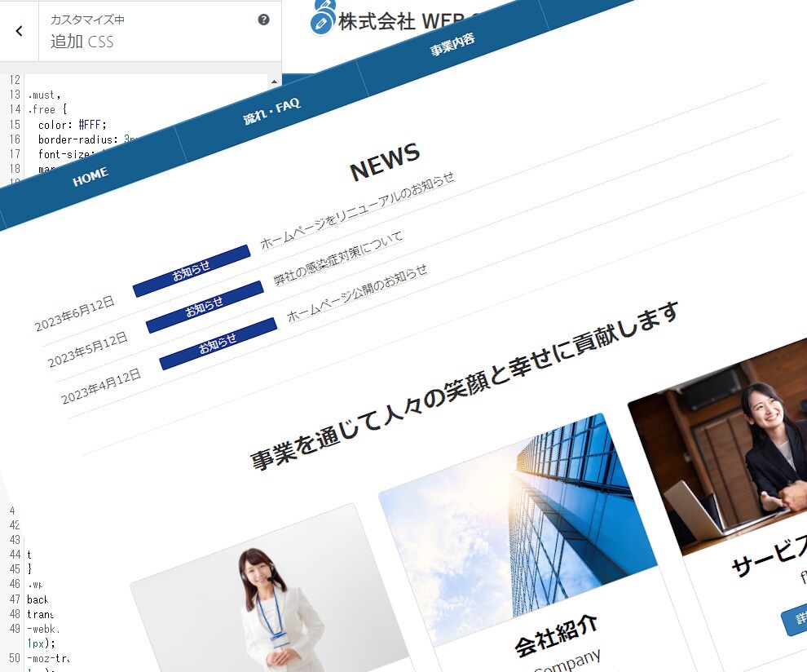Image resolution: width=807 pixels, height=672 pixels.
Task: Click the NEWS heading
Action: click(x=385, y=161)
